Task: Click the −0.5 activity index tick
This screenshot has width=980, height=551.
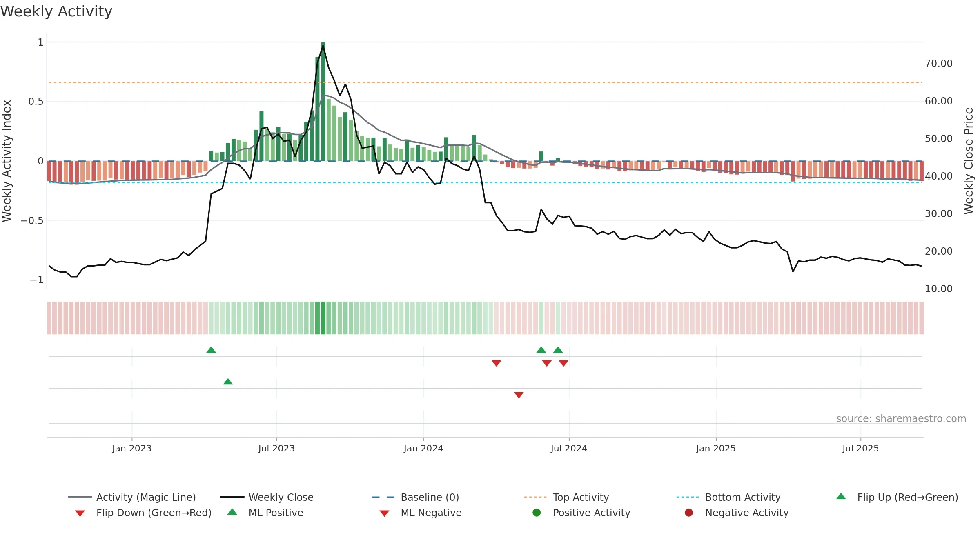Action: click(x=32, y=221)
